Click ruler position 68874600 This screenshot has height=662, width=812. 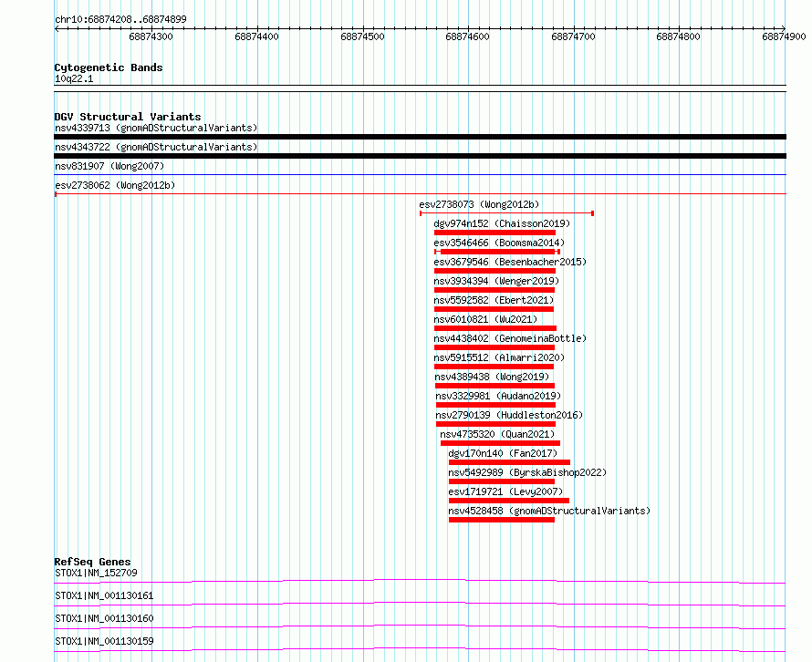[467, 36]
